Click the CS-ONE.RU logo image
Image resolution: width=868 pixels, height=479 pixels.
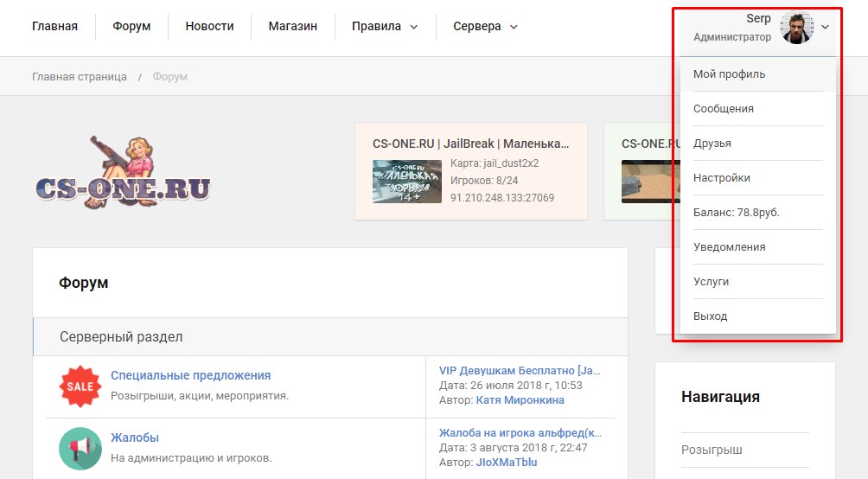123,172
